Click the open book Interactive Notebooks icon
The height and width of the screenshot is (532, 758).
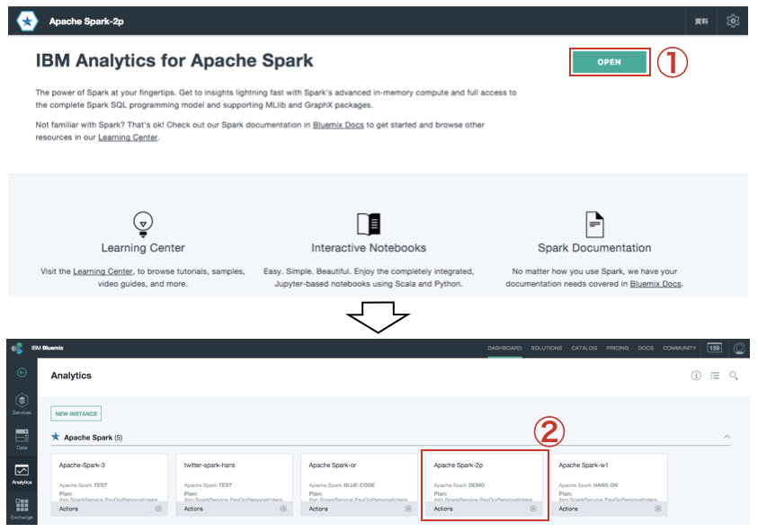(369, 224)
